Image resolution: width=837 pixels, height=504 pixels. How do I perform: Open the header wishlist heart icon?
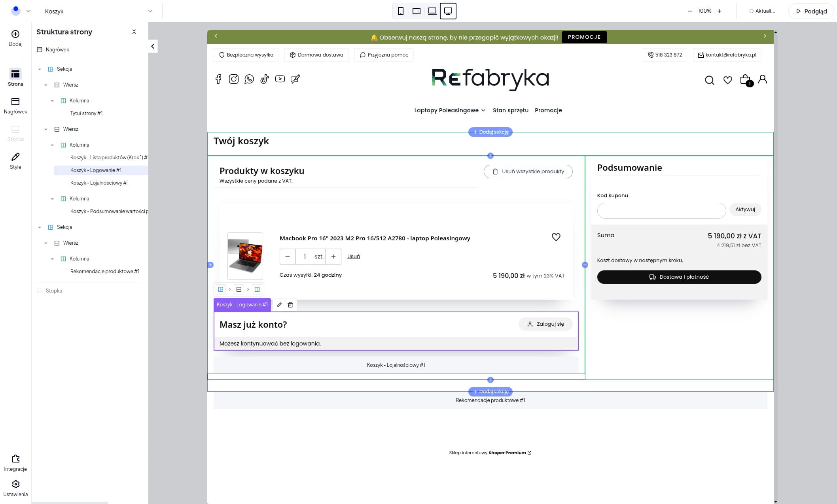pyautogui.click(x=728, y=80)
